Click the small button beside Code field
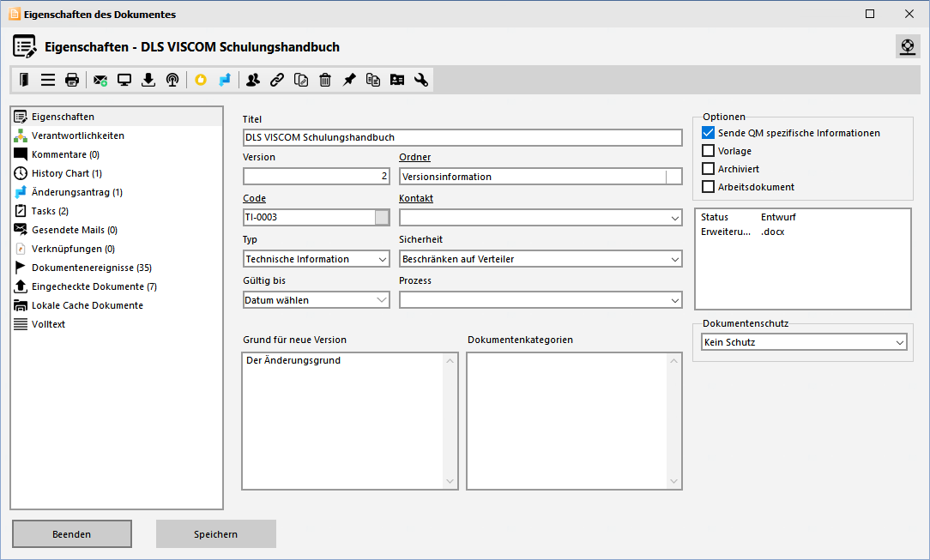This screenshot has width=930, height=560. point(382,218)
